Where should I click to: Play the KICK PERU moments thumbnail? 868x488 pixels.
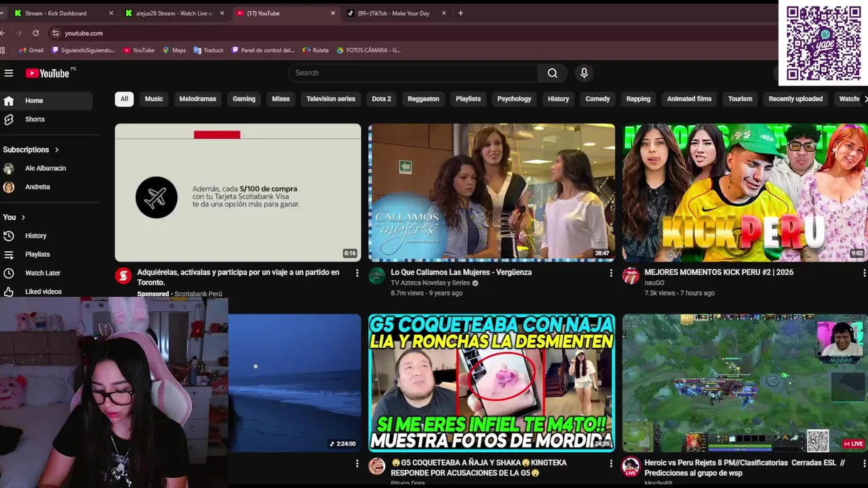pyautogui.click(x=745, y=192)
